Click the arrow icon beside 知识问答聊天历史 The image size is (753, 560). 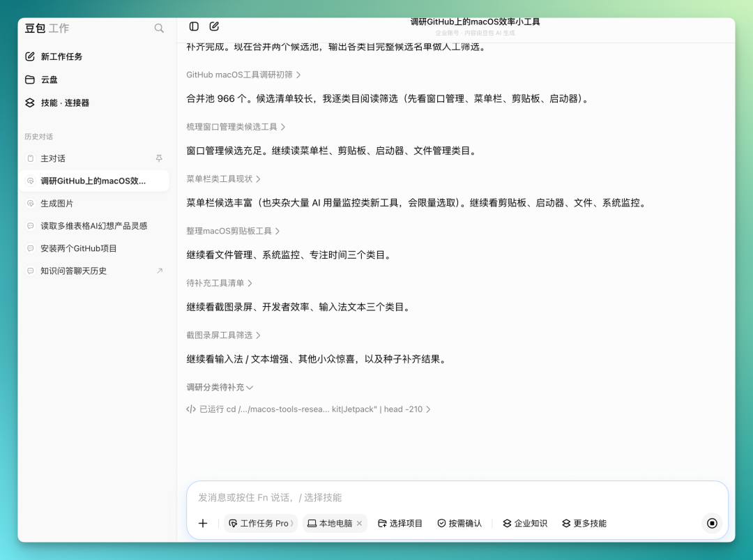coord(160,271)
